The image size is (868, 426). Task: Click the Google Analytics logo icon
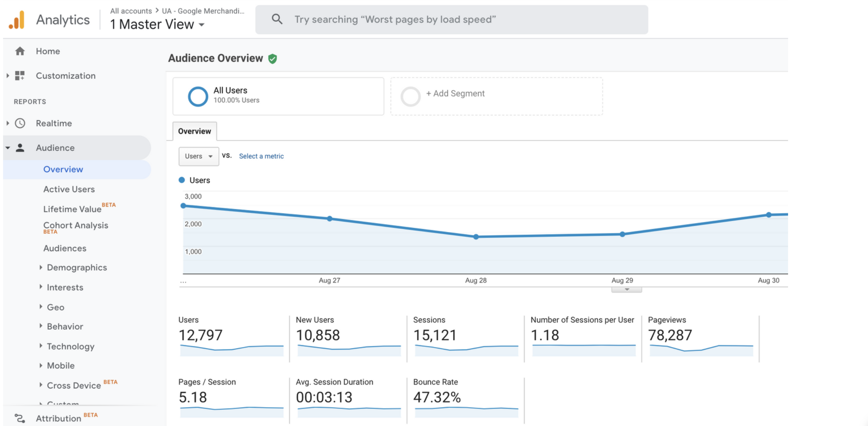pyautogui.click(x=17, y=20)
